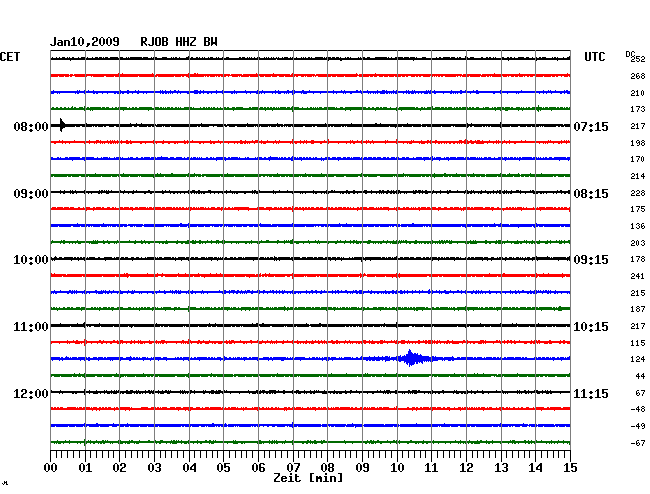Click the Zeit [min] axis title
650x494 pixels.
click(308, 478)
